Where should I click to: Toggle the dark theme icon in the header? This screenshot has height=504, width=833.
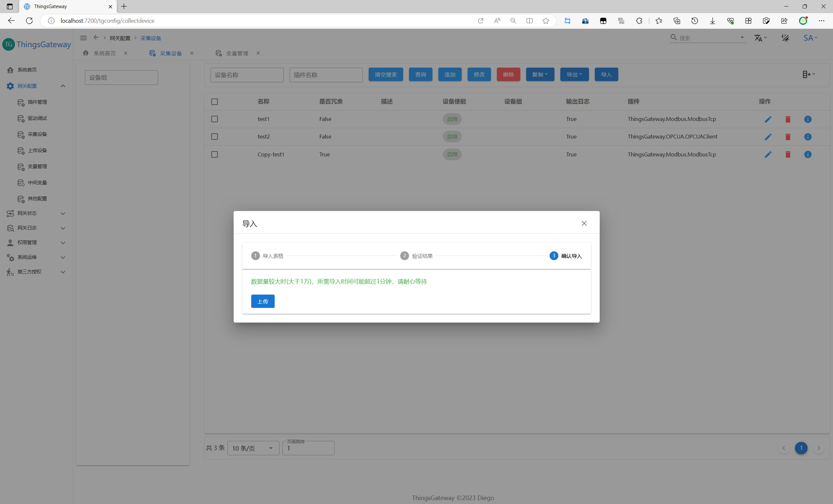pos(785,38)
